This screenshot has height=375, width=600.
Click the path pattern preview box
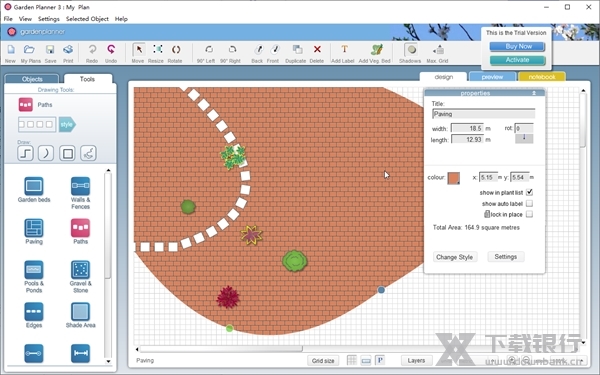click(x=37, y=124)
